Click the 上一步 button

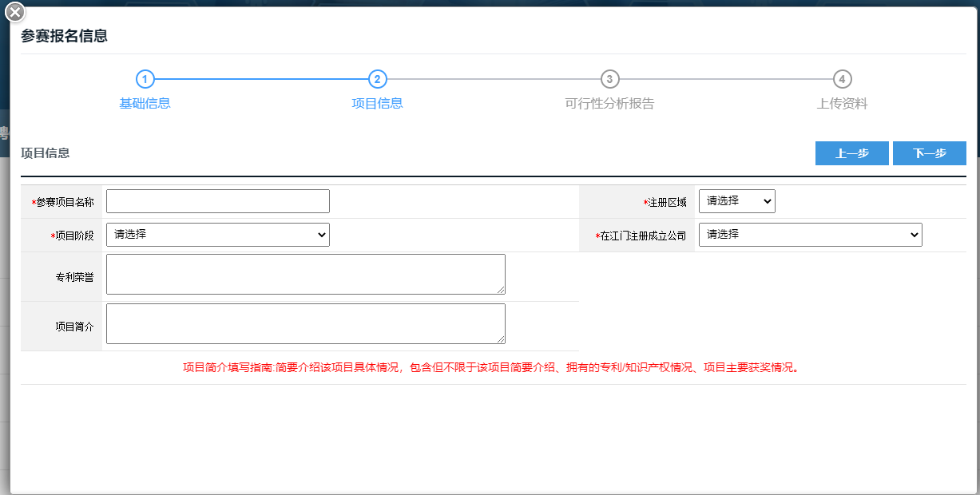point(851,153)
